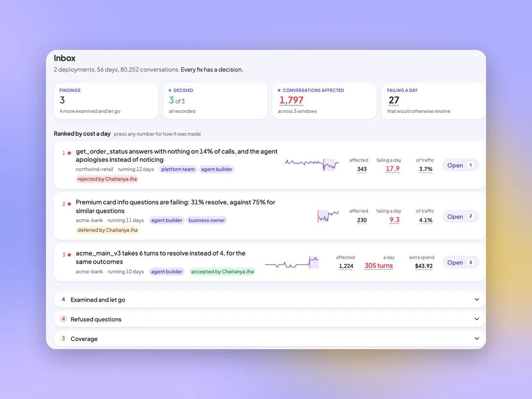Click the running 10 days text

coord(126,271)
